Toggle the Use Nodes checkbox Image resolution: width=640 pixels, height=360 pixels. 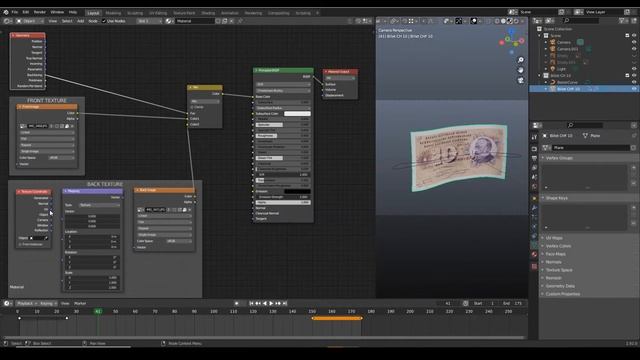pyautogui.click(x=104, y=21)
